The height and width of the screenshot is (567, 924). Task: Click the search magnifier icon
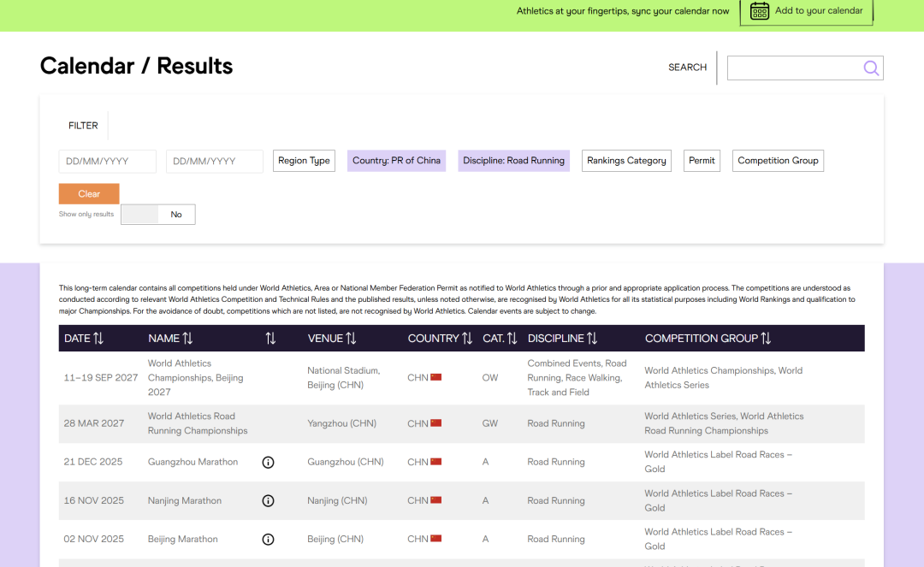pyautogui.click(x=871, y=68)
